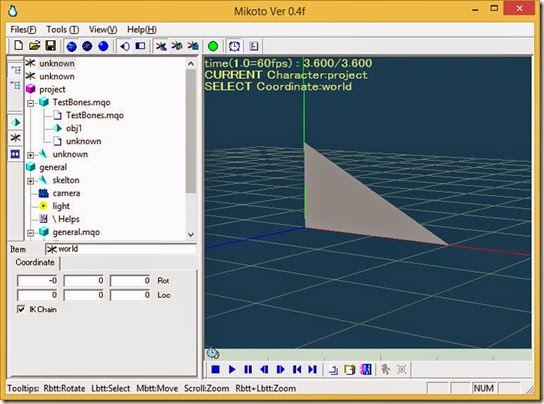Click the plain blue sphere toolbar icon
Screen dimensions: 544x404
click(103, 46)
